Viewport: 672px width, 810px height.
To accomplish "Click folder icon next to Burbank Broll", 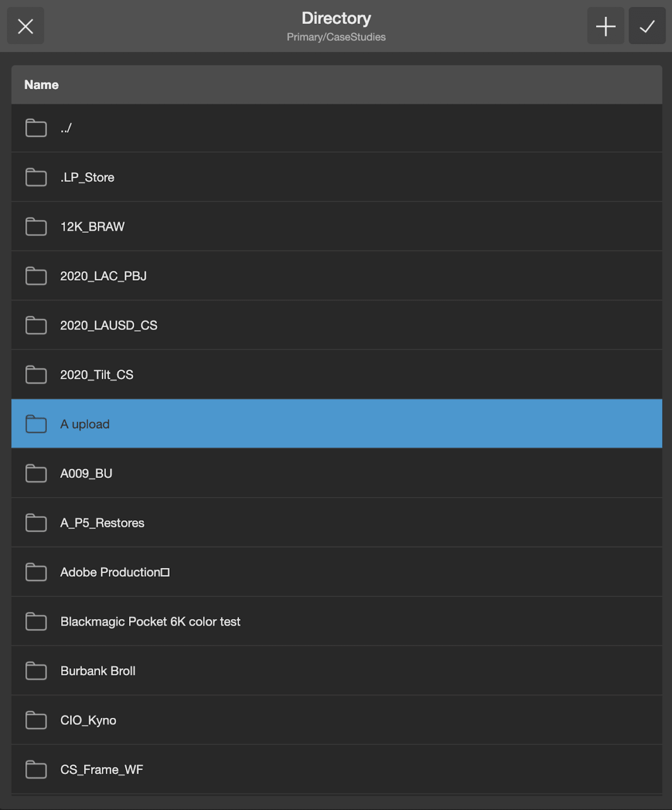I will pyautogui.click(x=36, y=671).
